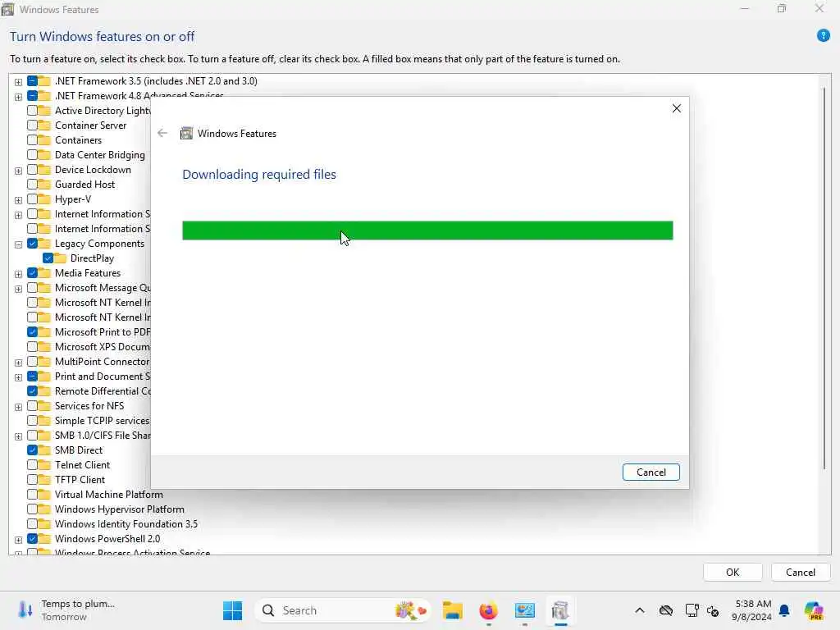
Task: Check Windows Identity Foundation 3.5 box
Action: (32, 524)
